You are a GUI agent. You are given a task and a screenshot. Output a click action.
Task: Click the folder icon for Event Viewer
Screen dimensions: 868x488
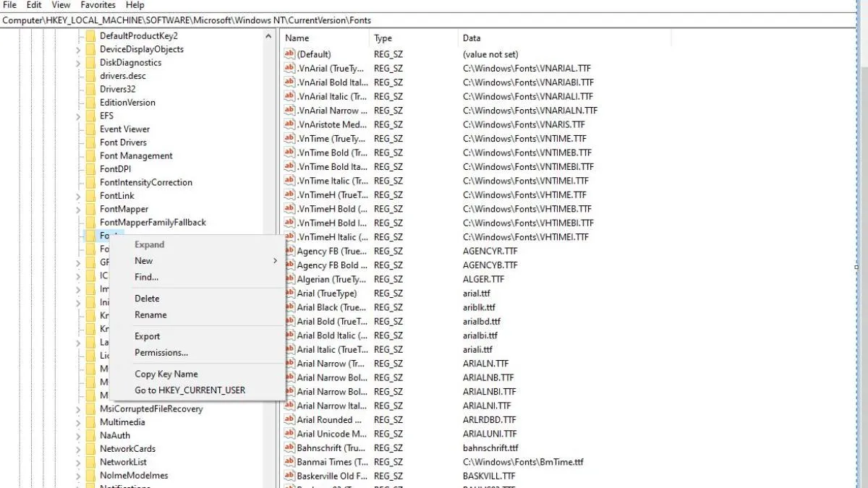pyautogui.click(x=90, y=129)
